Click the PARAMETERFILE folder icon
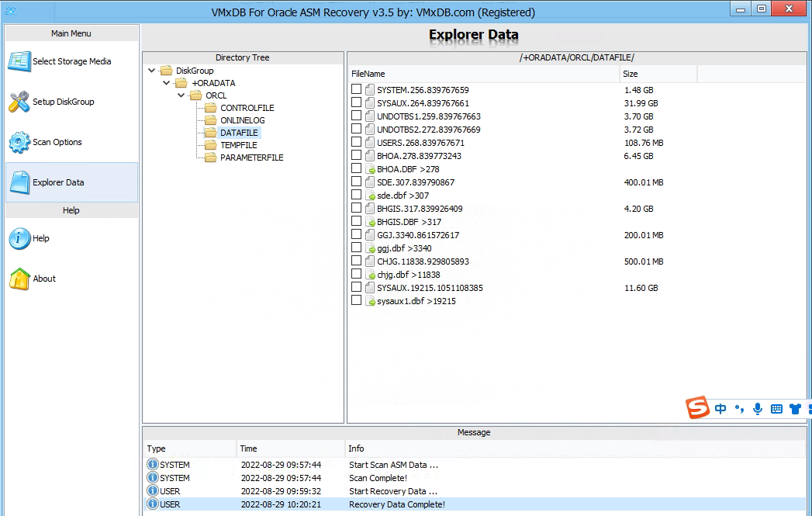This screenshot has width=812, height=516. [211, 158]
